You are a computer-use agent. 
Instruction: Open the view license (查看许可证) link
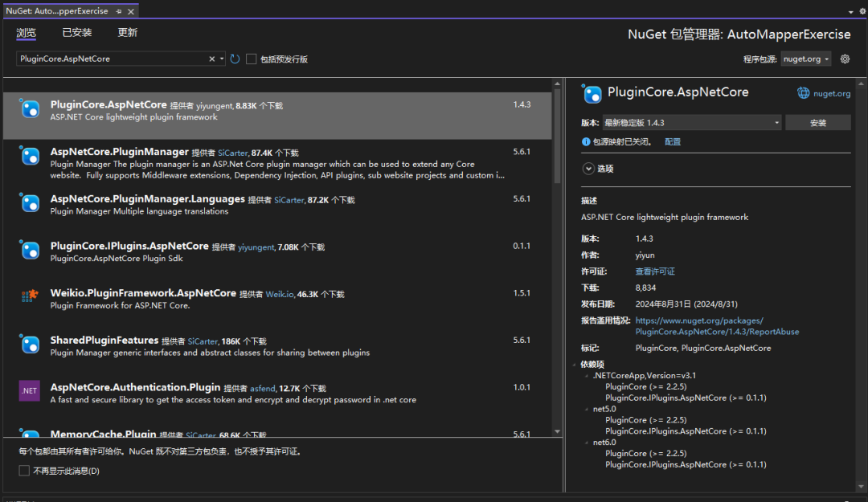coord(655,271)
